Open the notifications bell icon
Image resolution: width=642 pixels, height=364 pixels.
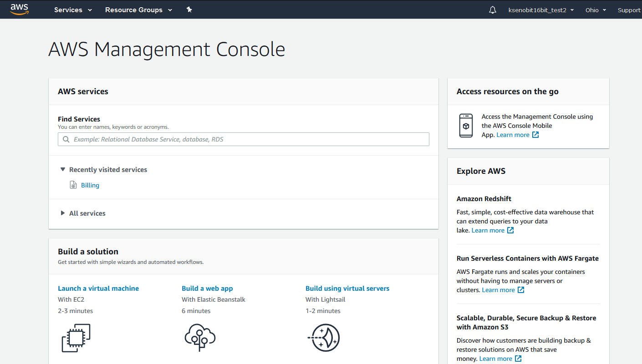492,10
